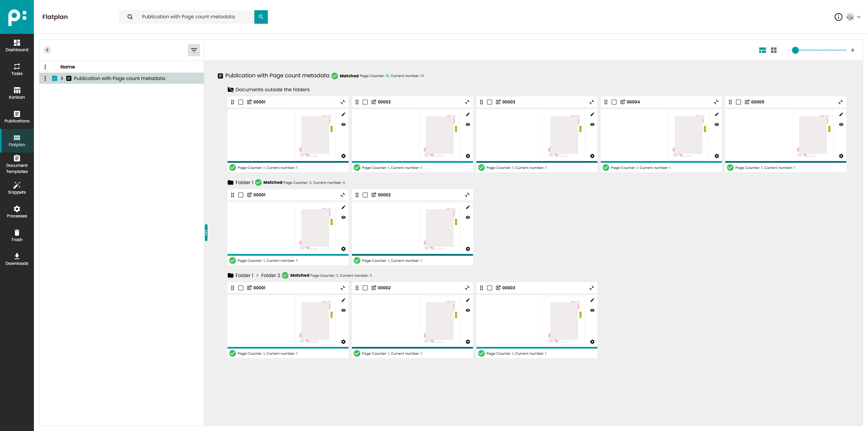Click the plus zoom-in button

(852, 50)
